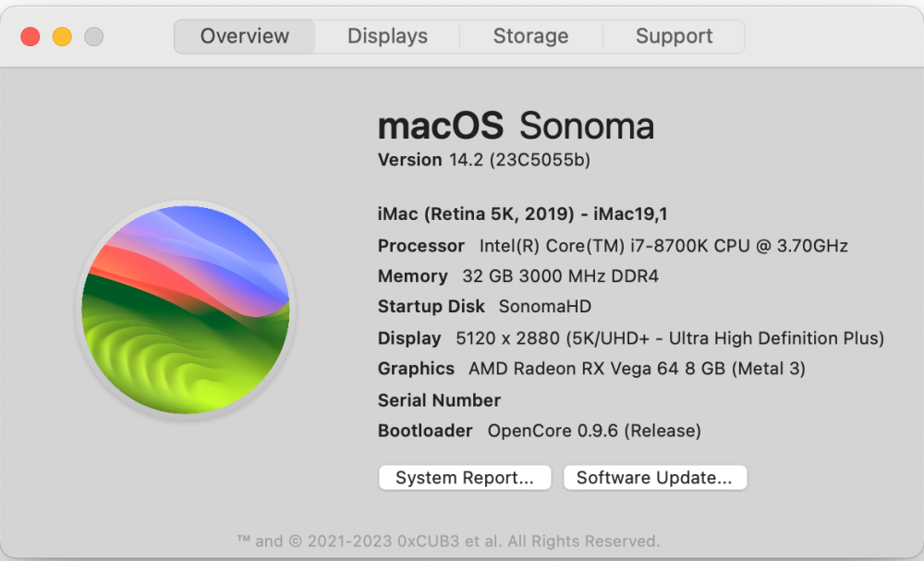Click the OpenCore 0.9.6 (Release) value
The width and height of the screenshot is (924, 561).
594,431
